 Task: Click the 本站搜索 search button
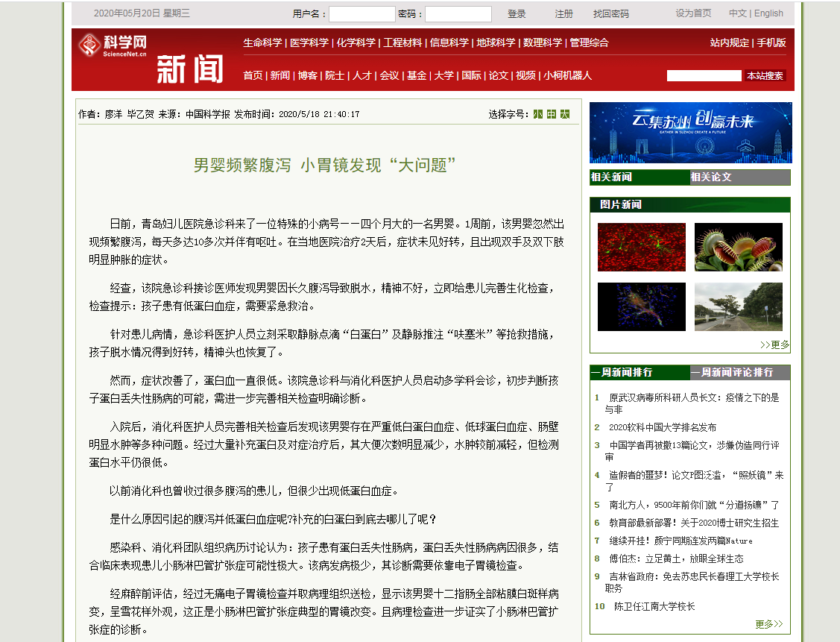point(765,75)
